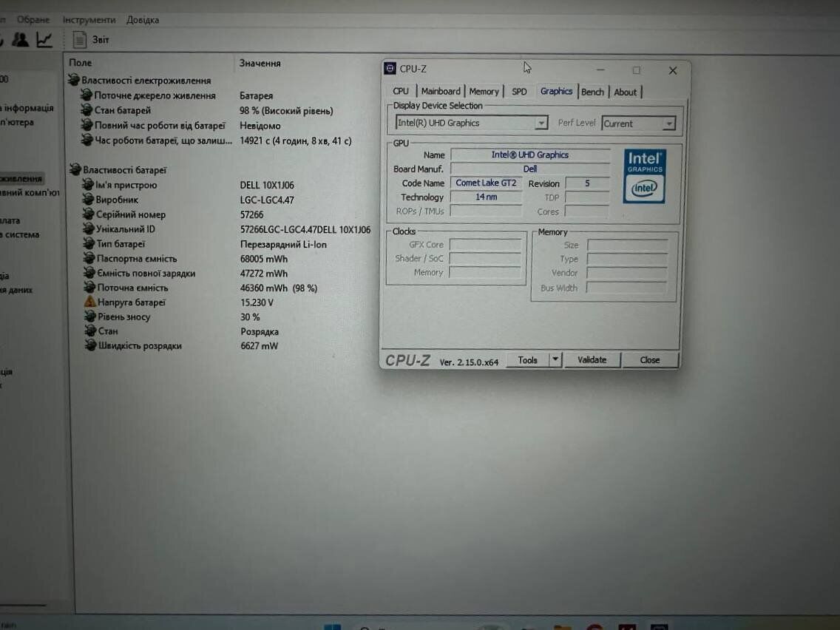Open the SPD tab
840x630 pixels.
tap(519, 92)
